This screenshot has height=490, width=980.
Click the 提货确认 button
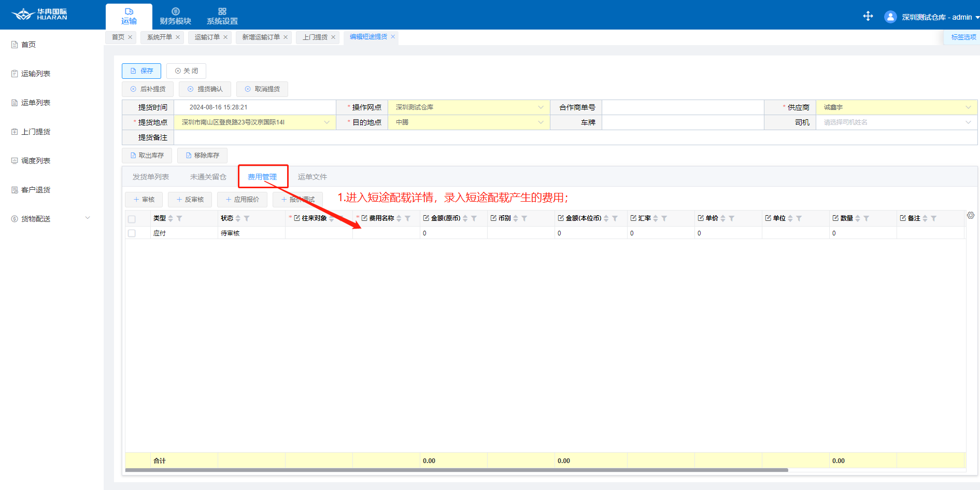pyautogui.click(x=205, y=89)
